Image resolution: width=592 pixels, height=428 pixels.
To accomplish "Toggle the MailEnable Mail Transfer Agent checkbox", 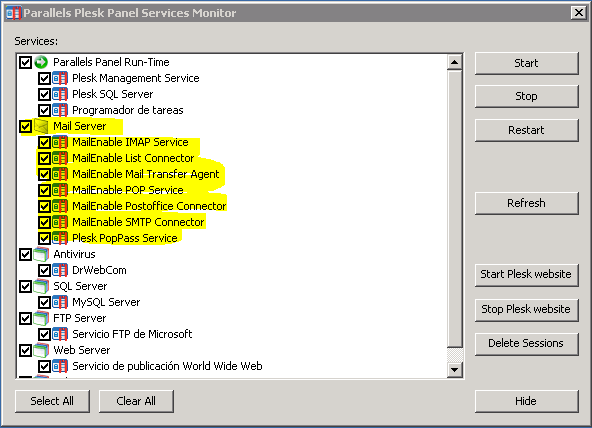I will coord(44,174).
